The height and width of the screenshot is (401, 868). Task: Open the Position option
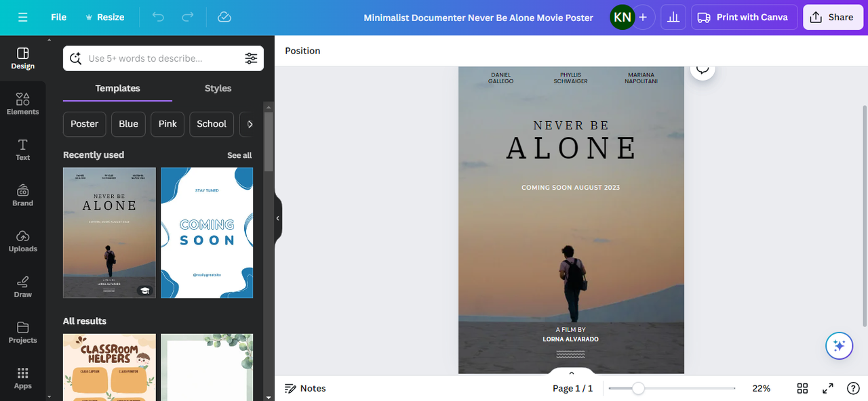coord(302,51)
